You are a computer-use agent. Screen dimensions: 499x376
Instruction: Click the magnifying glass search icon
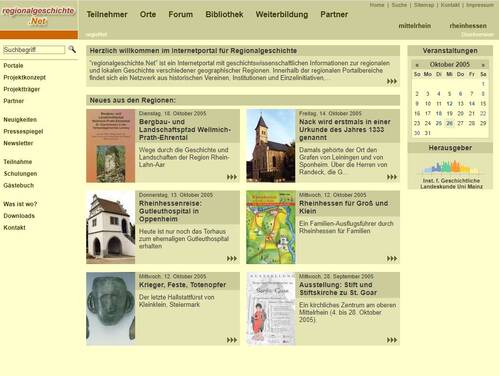72,49
